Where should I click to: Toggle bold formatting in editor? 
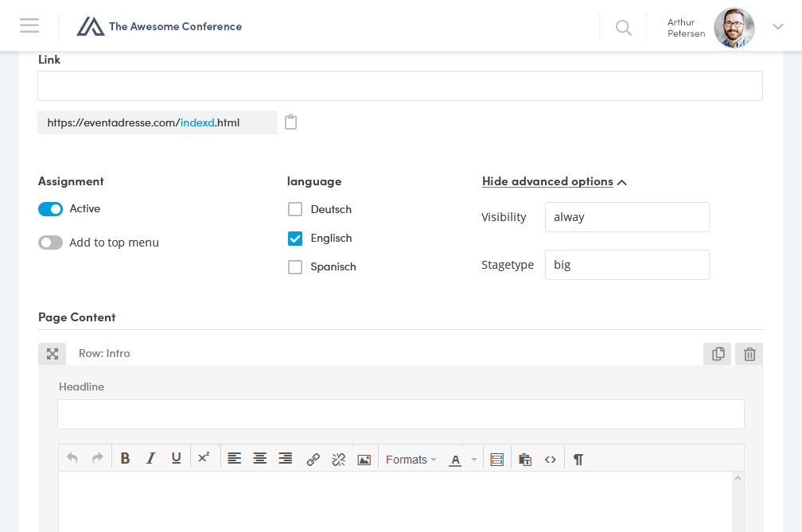[125, 459]
